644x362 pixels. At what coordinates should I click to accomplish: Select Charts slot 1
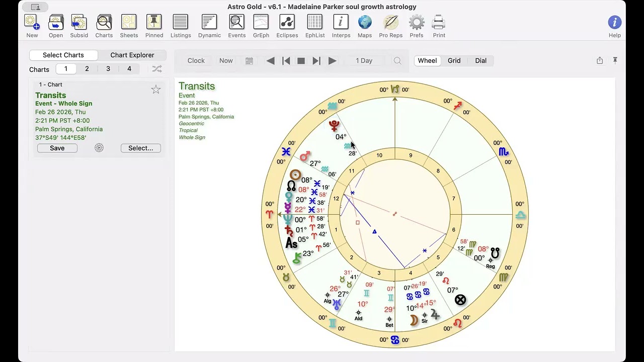point(66,69)
